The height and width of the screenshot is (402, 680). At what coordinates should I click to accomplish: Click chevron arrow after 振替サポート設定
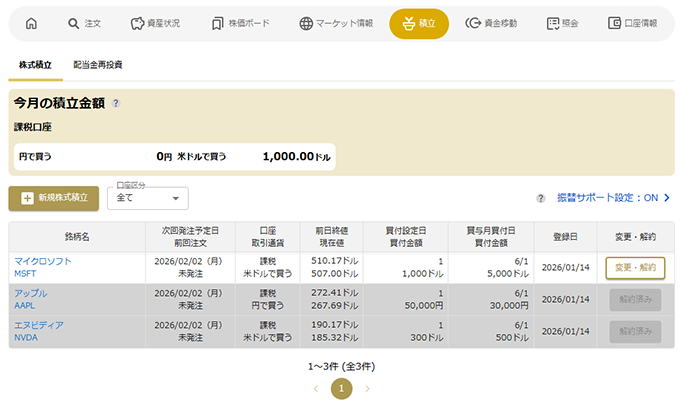pos(667,198)
